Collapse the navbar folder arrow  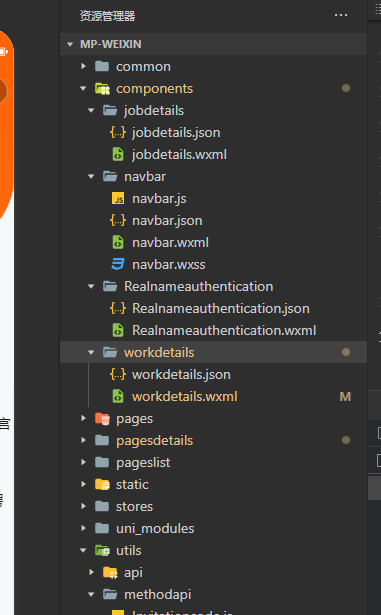91,176
